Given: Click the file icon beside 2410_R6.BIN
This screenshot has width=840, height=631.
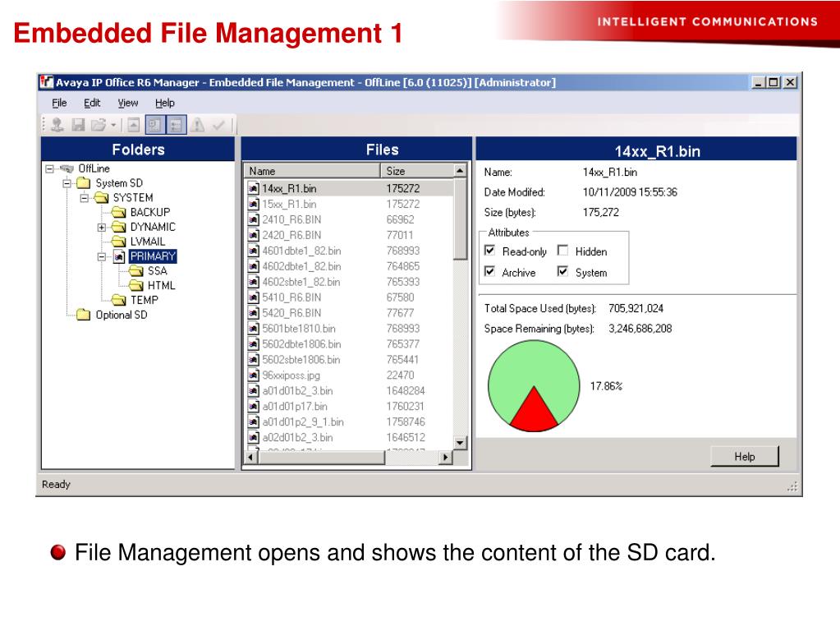Looking at the screenshot, I should pos(254,220).
